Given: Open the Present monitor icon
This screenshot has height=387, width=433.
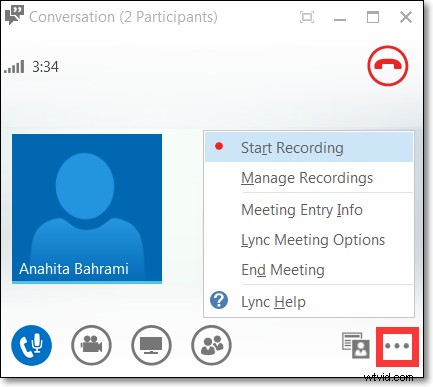Looking at the screenshot, I should click(x=151, y=345).
